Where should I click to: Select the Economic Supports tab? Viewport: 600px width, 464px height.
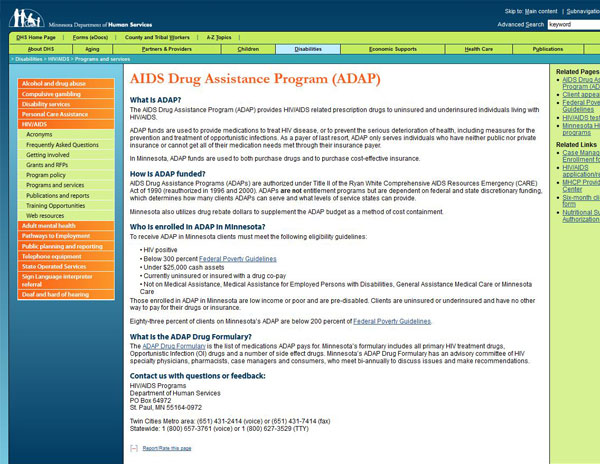tap(393, 49)
